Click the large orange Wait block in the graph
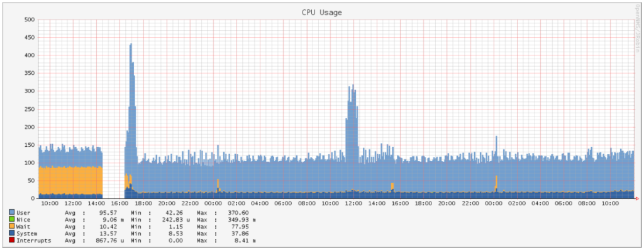The image size is (644, 250). pos(70,180)
